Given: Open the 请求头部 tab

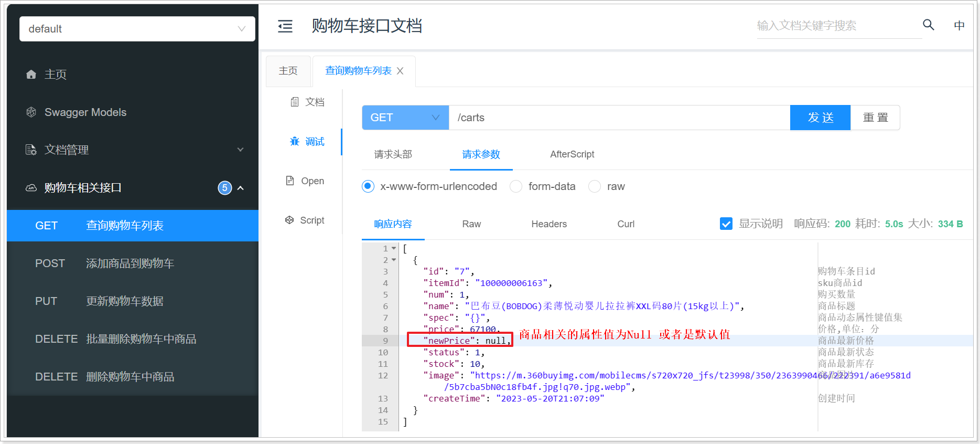Looking at the screenshot, I should (393, 154).
